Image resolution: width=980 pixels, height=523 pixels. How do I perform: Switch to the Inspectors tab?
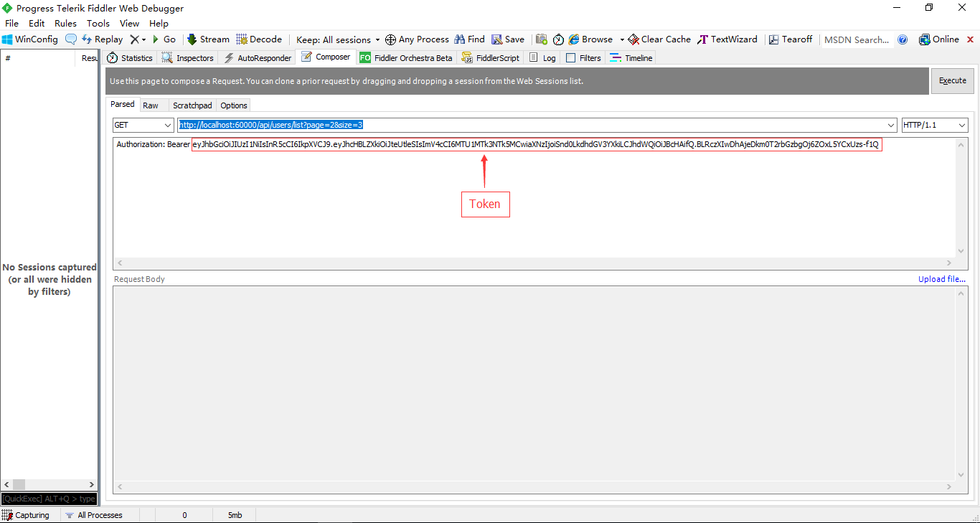pos(188,58)
